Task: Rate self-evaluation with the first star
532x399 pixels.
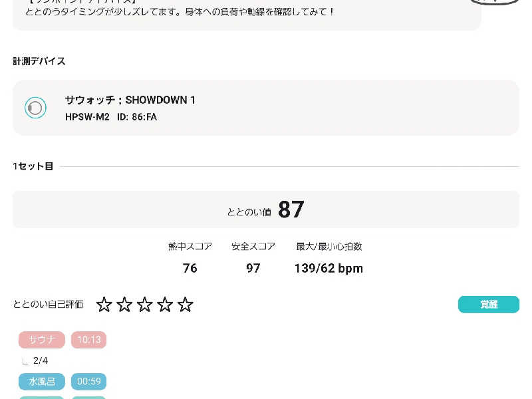Action: point(104,305)
